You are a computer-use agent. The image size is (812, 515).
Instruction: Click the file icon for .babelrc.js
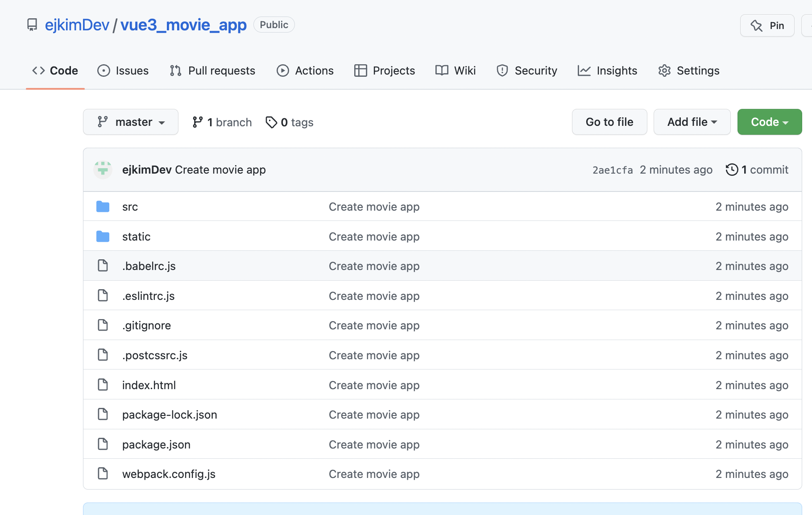103,266
